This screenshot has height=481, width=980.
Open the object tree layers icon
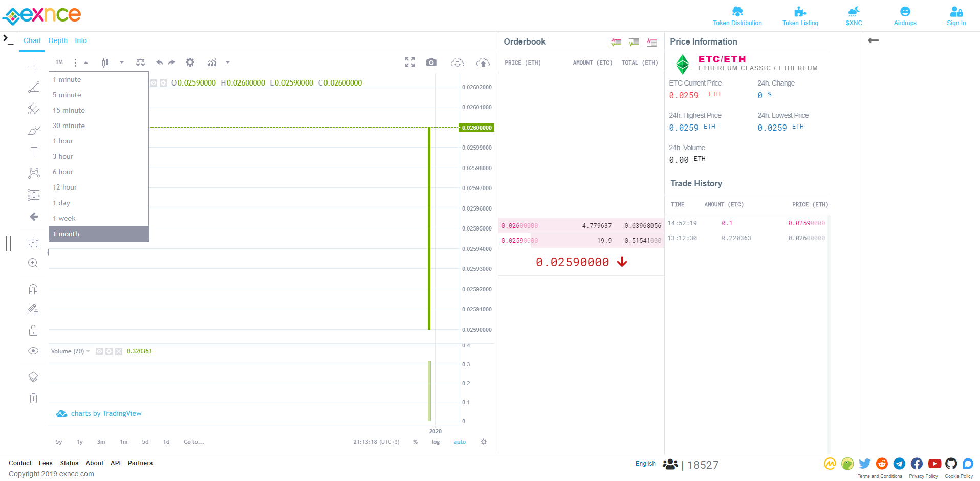coord(33,377)
